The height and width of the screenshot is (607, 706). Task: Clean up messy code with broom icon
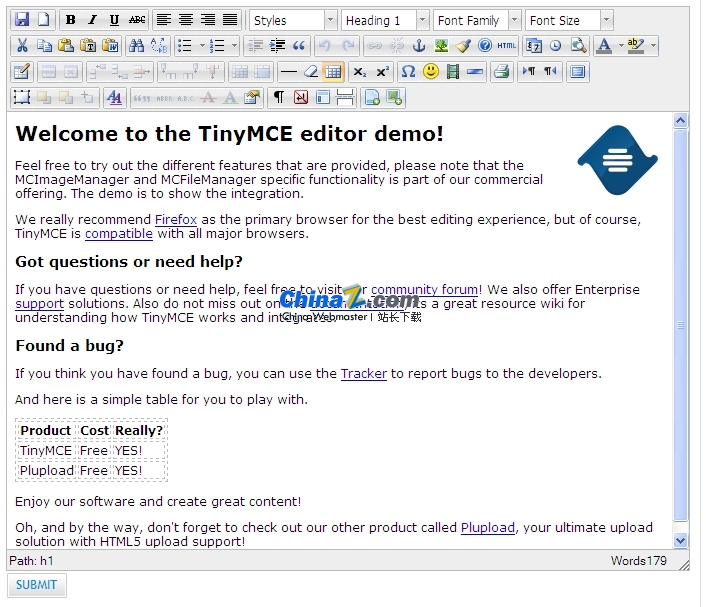click(463, 45)
